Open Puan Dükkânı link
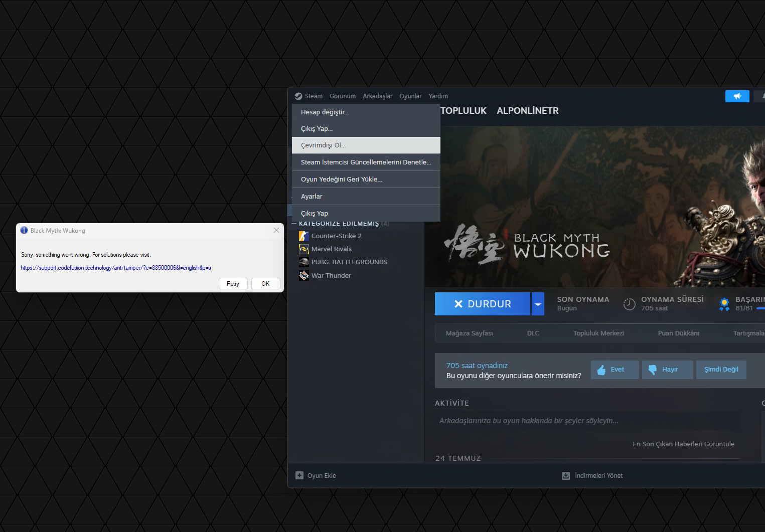This screenshot has height=532, width=765. point(679,333)
